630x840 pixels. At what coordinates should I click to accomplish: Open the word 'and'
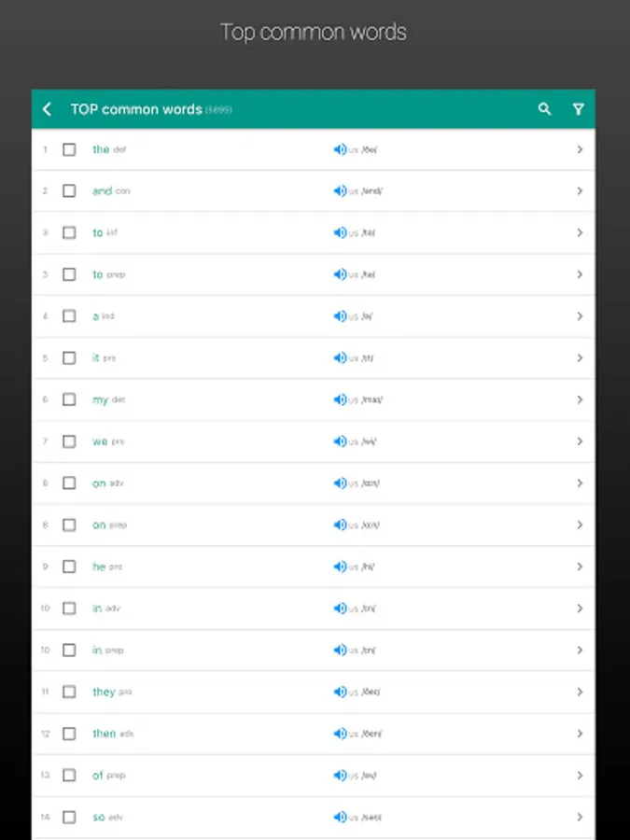coord(102,191)
